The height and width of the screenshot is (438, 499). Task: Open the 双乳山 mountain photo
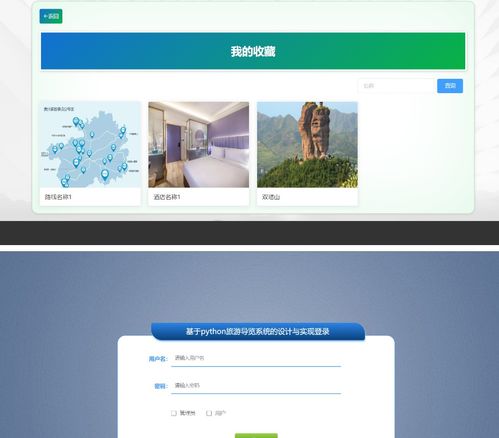coord(307,145)
